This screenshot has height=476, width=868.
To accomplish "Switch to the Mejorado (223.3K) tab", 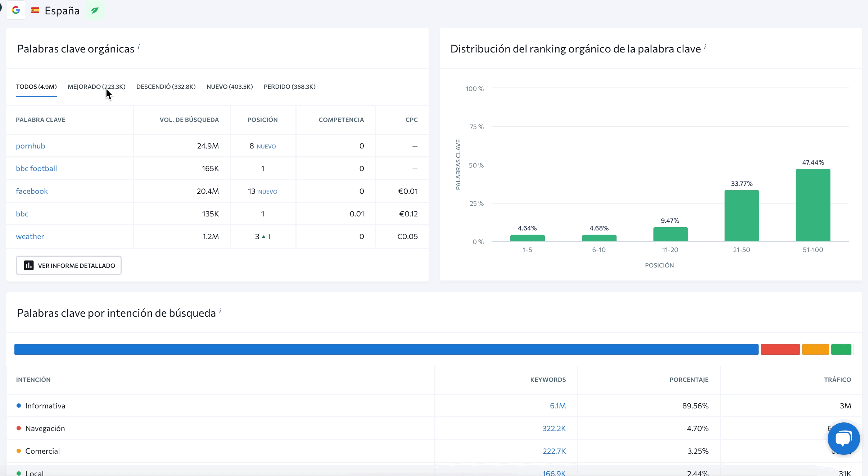I will [96, 87].
